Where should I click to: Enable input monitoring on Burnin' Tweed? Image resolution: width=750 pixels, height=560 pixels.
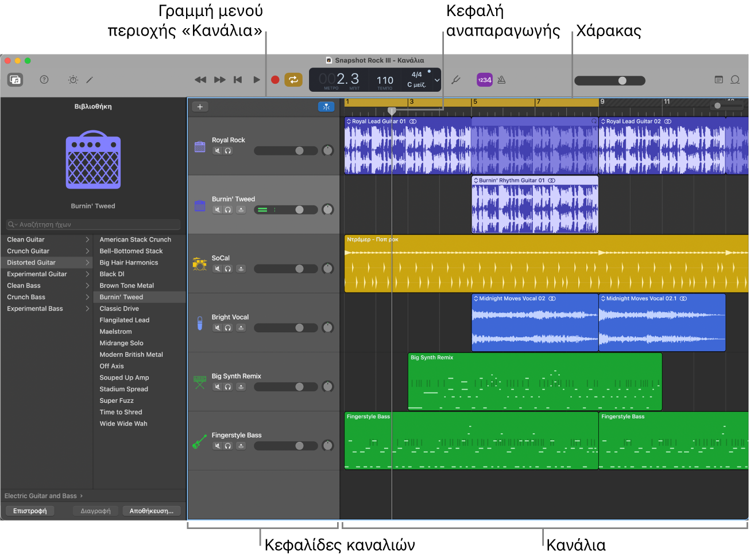click(241, 210)
